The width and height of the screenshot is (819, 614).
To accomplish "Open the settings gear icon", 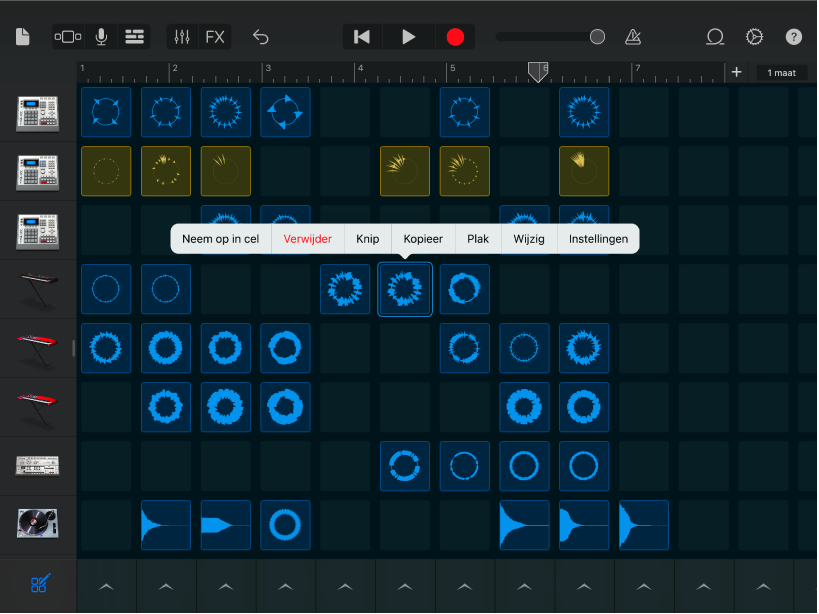I will click(x=754, y=37).
